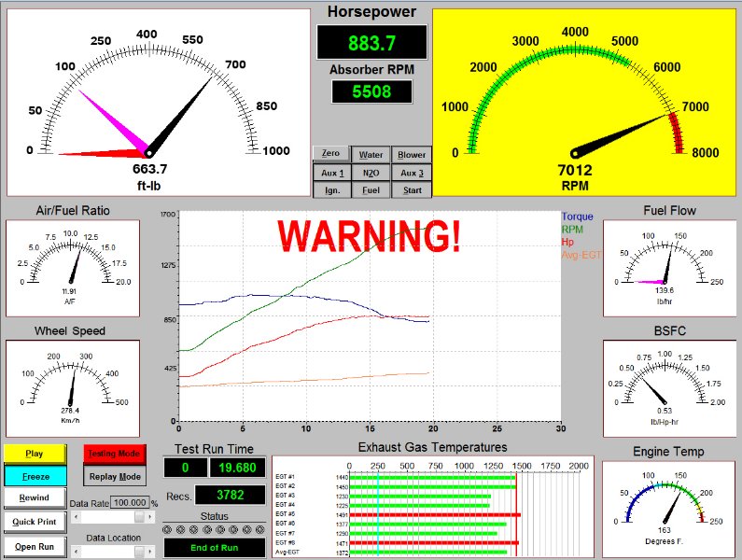Switch to Testing Mode

115,454
